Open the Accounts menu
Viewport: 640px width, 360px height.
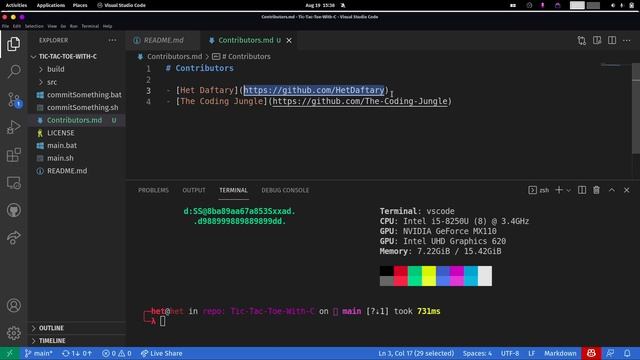pyautogui.click(x=13, y=305)
